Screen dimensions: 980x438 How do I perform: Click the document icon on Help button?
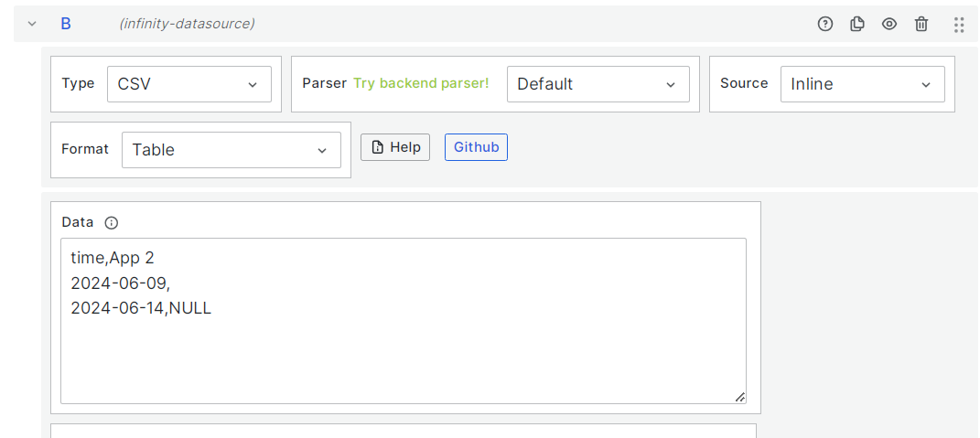[x=377, y=147]
